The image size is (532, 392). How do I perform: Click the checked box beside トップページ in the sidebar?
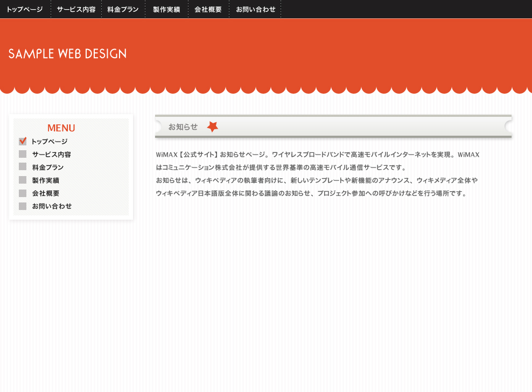pyautogui.click(x=23, y=141)
